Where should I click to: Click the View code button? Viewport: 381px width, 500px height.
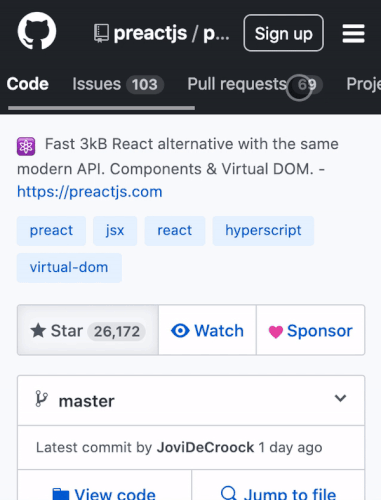[x=105, y=485]
